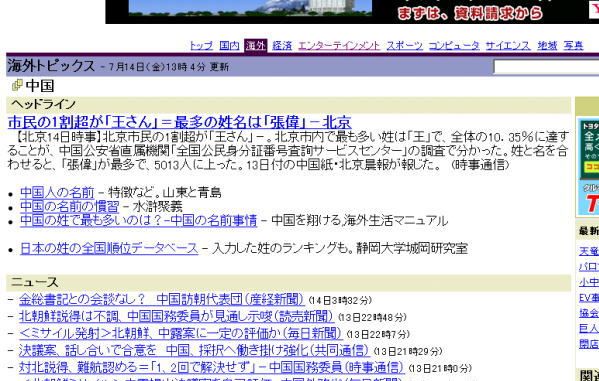Image resolution: width=599 pixels, height=381 pixels.
Task: Open the サイエンス tab
Action: tap(508, 46)
